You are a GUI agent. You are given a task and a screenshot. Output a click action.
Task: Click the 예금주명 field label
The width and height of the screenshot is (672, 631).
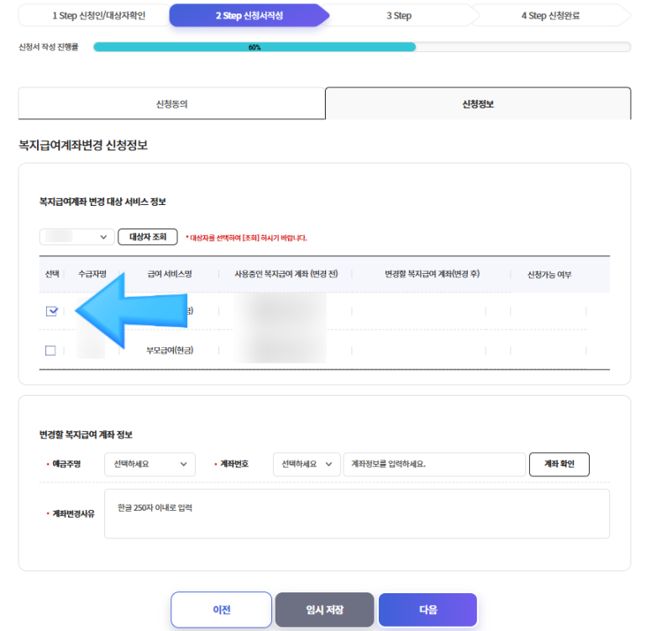66,464
